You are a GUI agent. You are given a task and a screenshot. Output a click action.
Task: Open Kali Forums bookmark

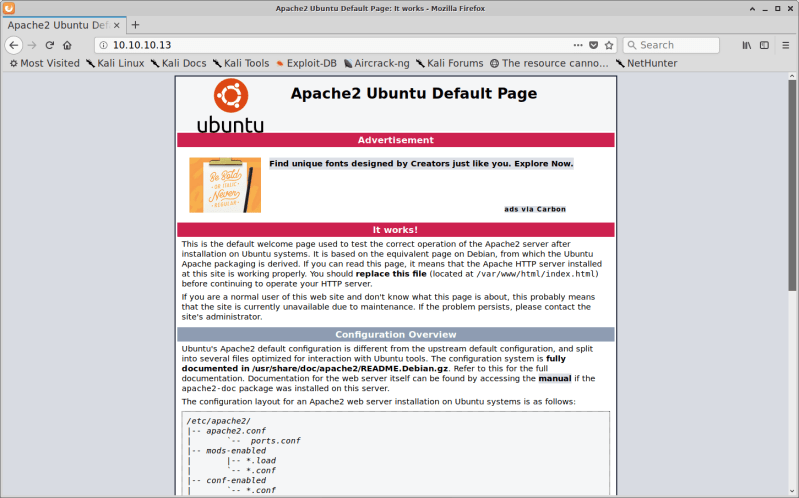click(x=449, y=63)
